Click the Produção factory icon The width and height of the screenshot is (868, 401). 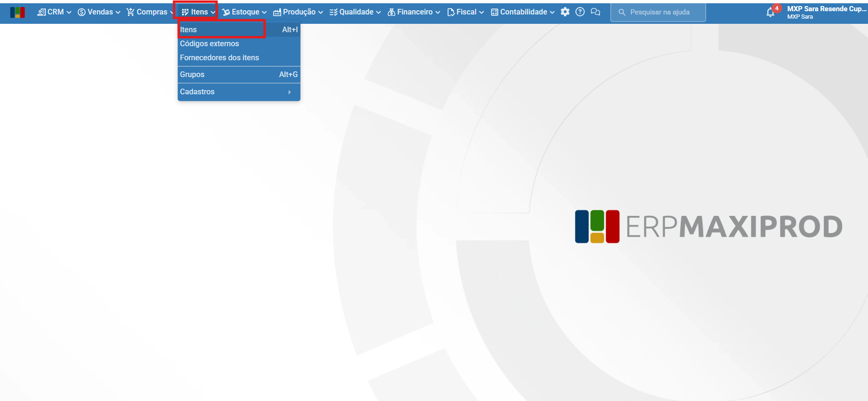[277, 12]
